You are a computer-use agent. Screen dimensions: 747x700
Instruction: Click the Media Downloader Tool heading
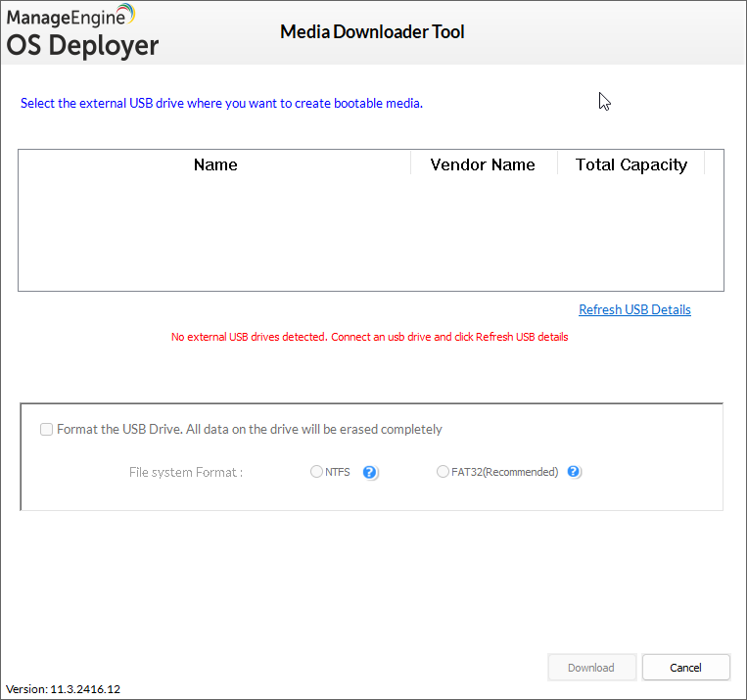pos(372,32)
